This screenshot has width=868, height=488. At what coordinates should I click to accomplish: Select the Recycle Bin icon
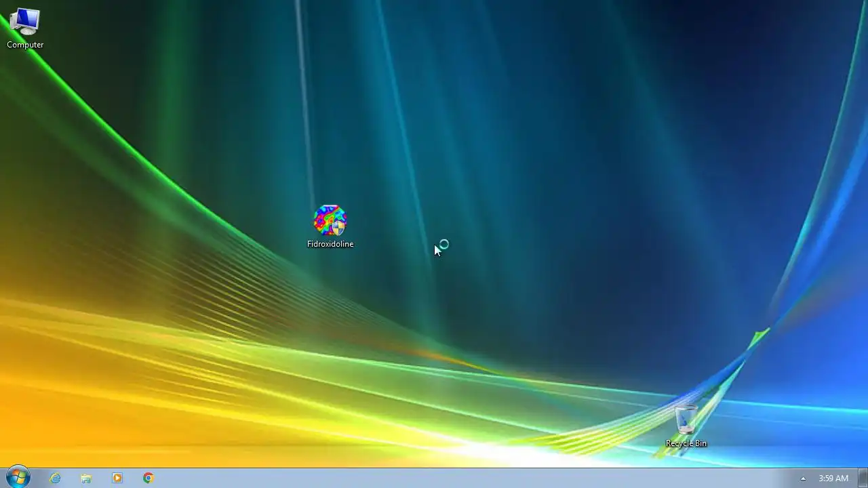(686, 426)
